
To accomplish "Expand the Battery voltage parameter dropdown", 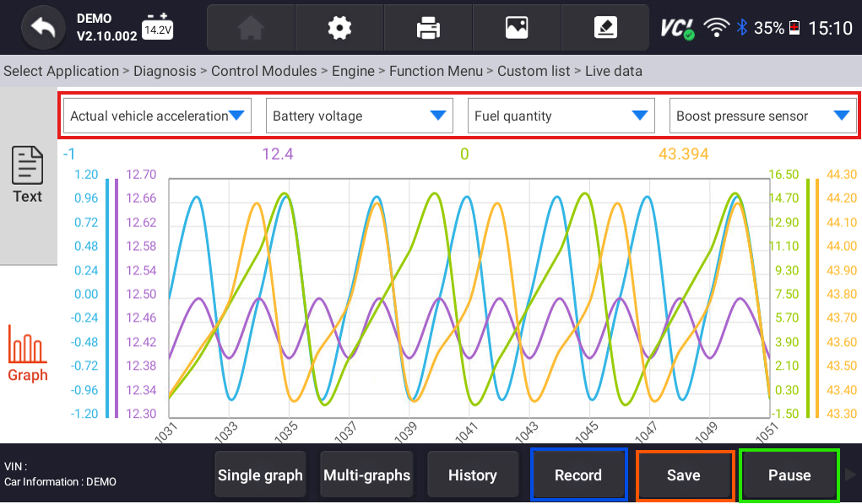I will pyautogui.click(x=359, y=115).
